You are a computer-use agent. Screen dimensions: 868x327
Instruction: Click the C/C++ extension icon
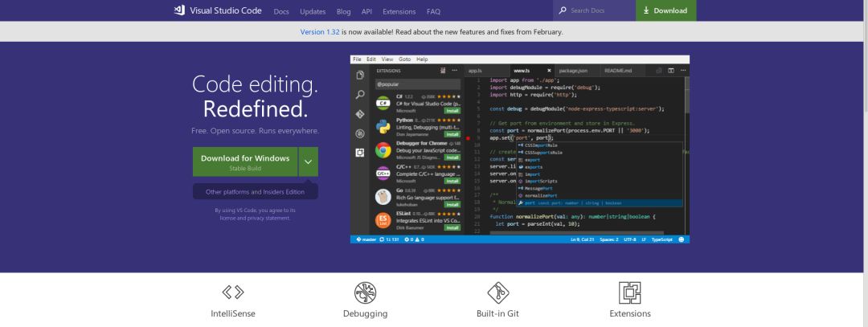pos(383,174)
